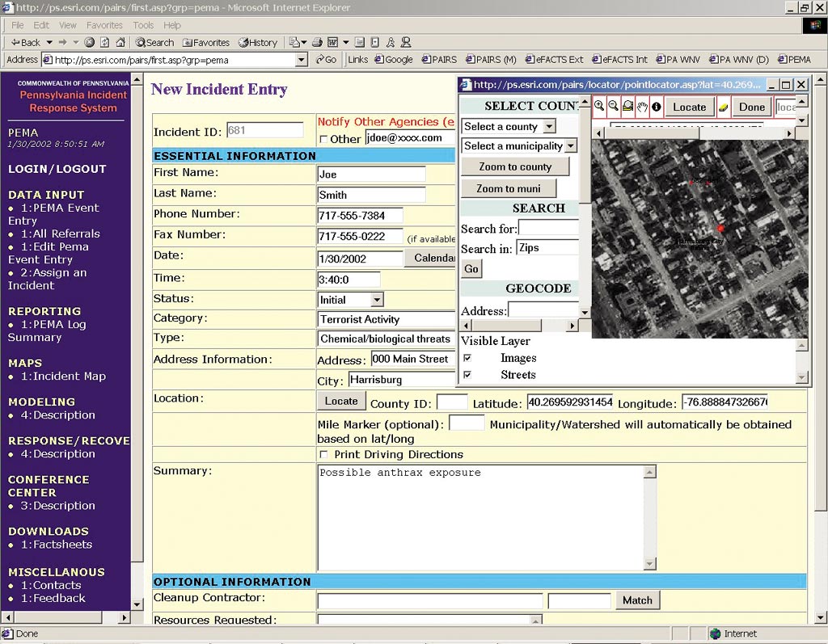
Task: Click the browser Home icon
Action: [120, 42]
